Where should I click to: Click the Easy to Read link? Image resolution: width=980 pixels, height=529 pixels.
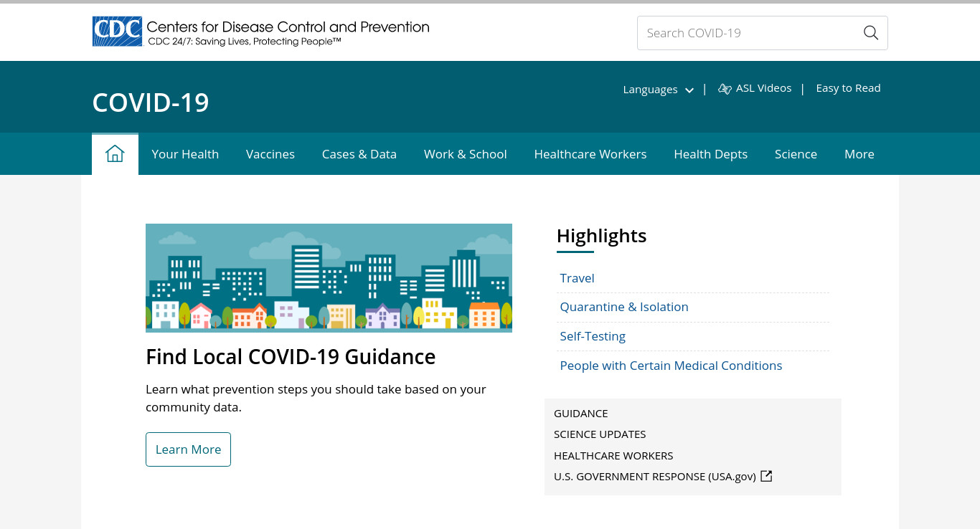[848, 88]
